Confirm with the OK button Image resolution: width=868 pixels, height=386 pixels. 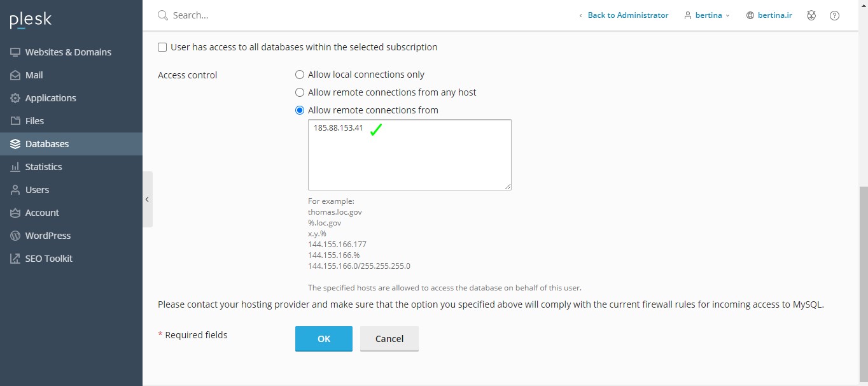click(x=324, y=339)
